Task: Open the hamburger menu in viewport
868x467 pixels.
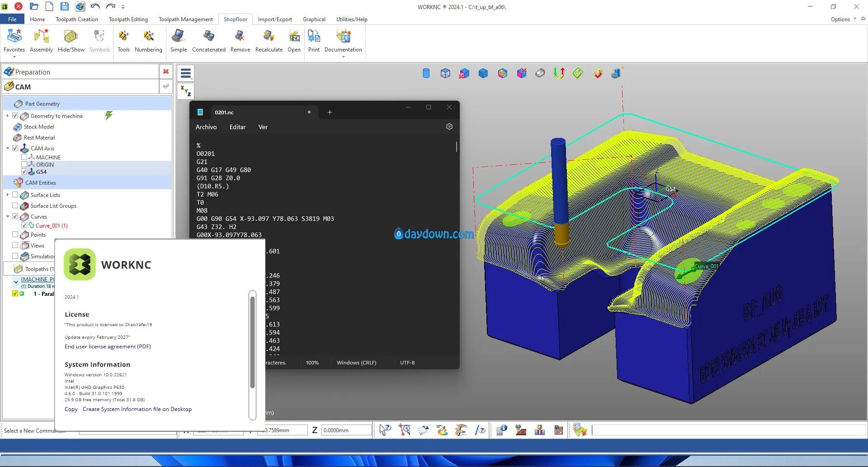Action: point(186,73)
